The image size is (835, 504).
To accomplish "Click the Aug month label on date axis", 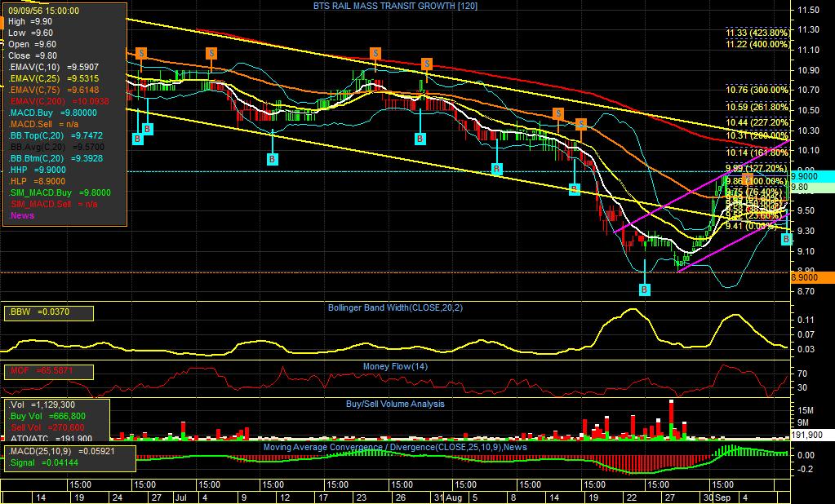I will [455, 497].
